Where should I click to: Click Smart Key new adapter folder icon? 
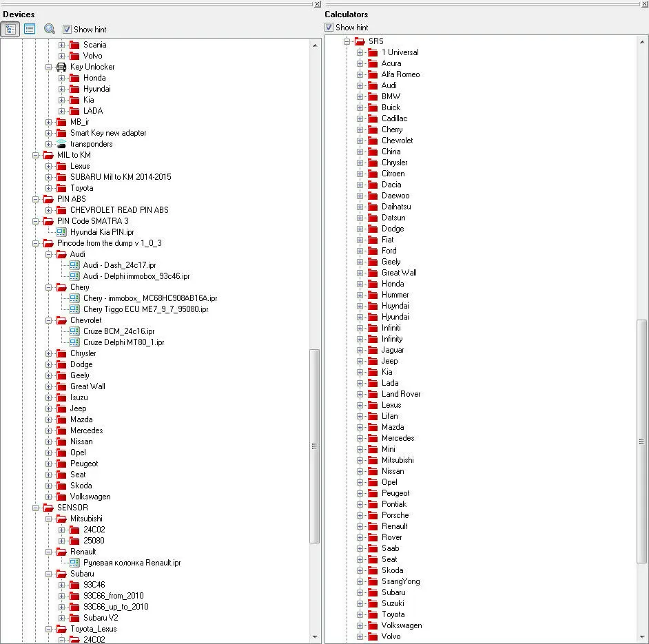(x=61, y=133)
